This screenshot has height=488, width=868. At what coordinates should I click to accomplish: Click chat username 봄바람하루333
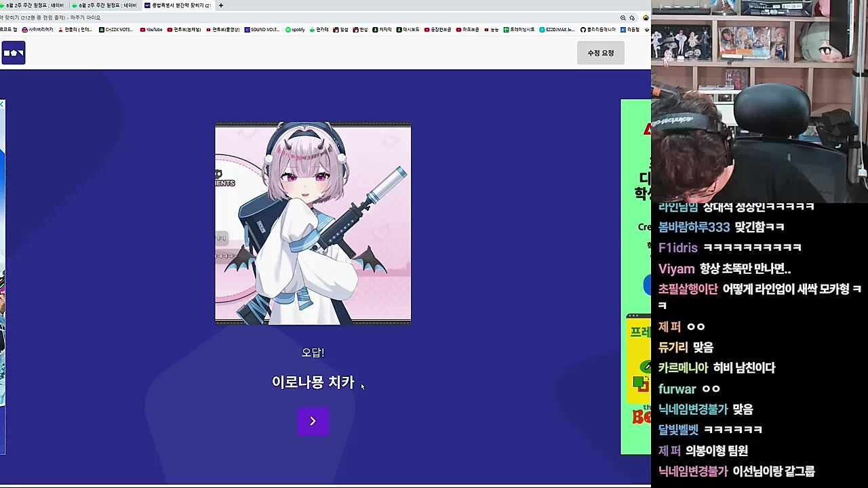coord(694,227)
